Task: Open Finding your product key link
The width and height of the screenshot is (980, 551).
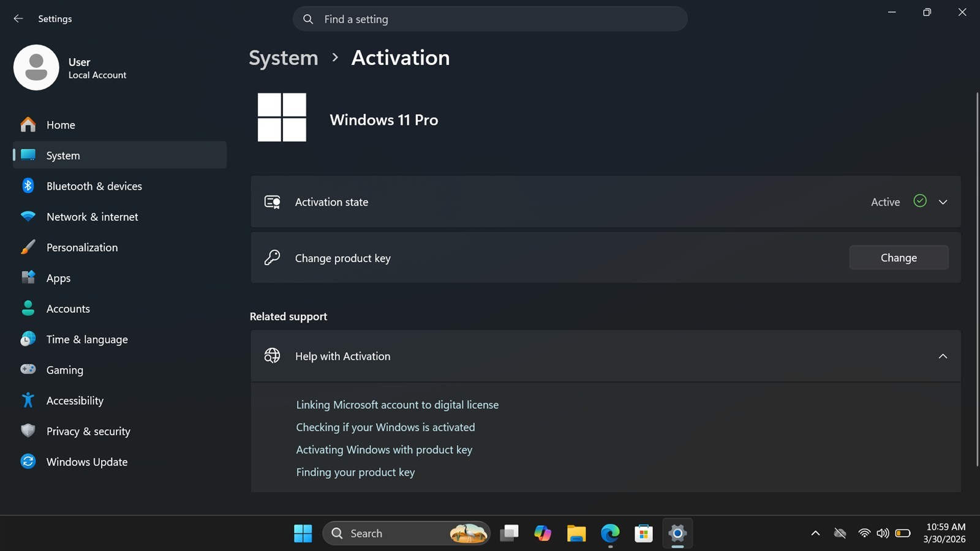Action: click(x=355, y=472)
